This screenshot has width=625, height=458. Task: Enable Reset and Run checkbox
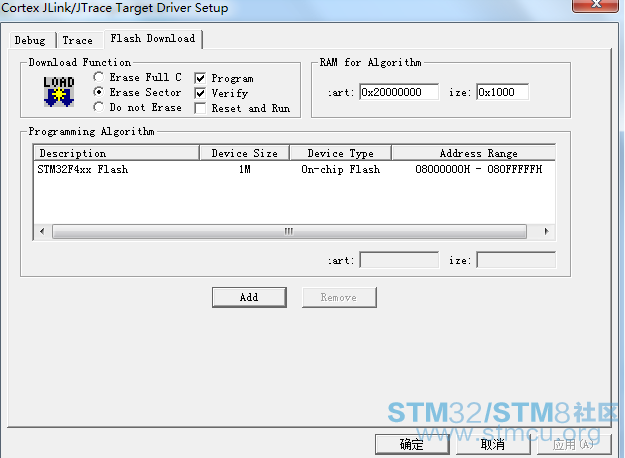200,108
